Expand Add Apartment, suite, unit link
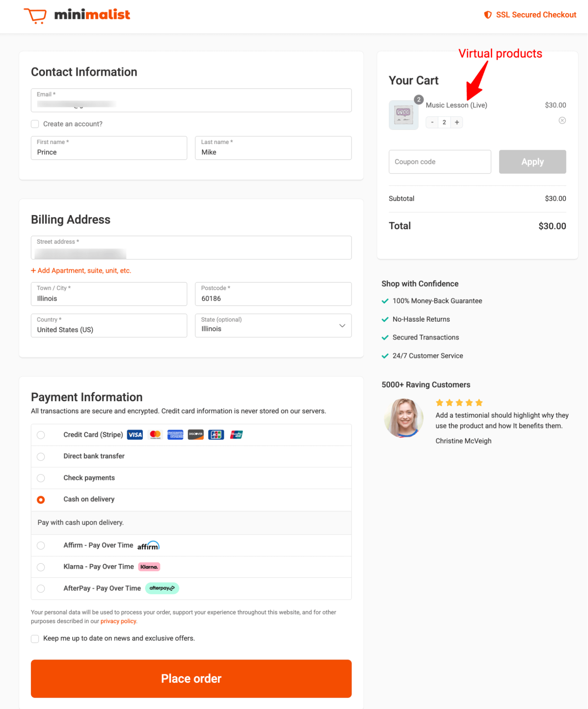Image resolution: width=588 pixels, height=709 pixels. (81, 271)
